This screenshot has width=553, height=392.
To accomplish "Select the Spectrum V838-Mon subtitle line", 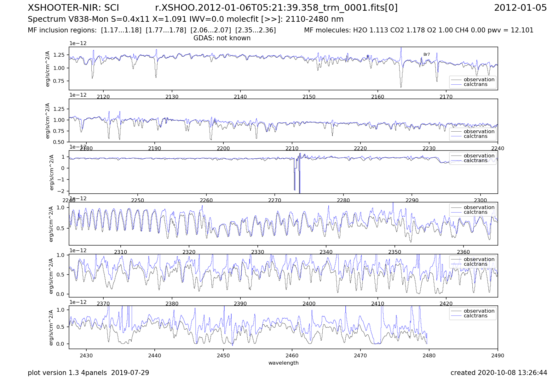I will [185, 19].
